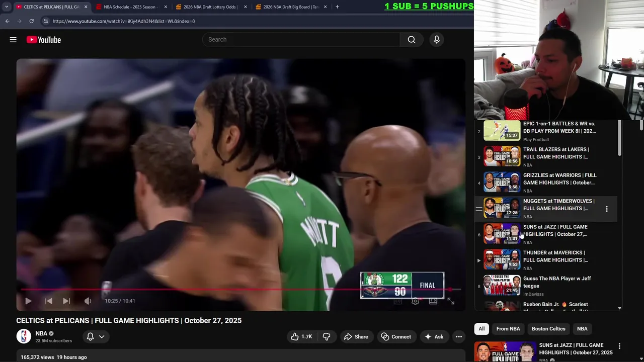Close the NBA Schedule tab
Viewport: 644px width, 362px height.
click(166, 7)
